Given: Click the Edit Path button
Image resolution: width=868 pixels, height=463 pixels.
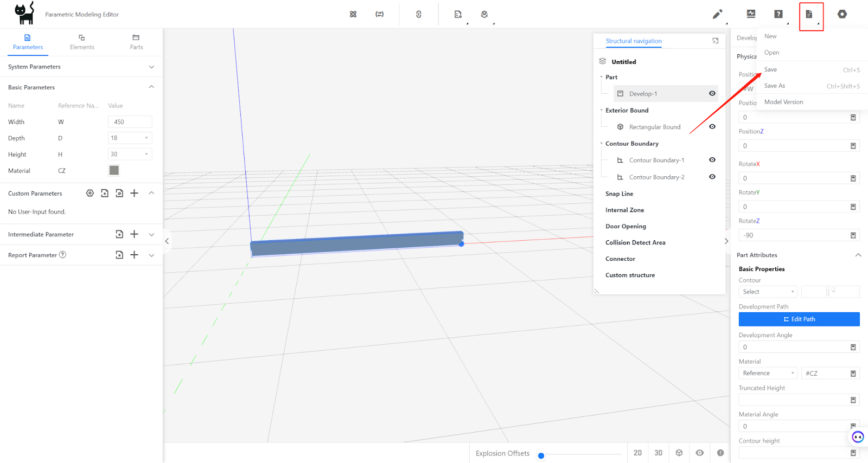Looking at the screenshot, I should click(799, 319).
